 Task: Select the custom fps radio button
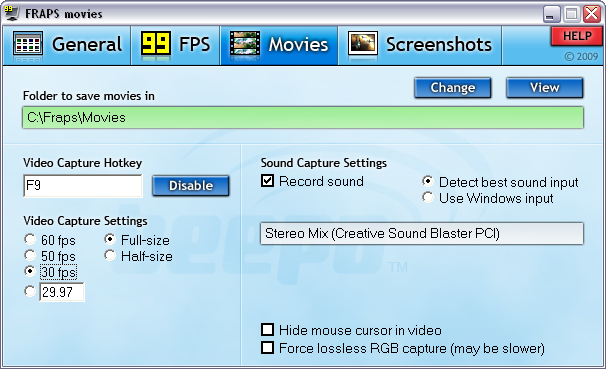(x=30, y=291)
